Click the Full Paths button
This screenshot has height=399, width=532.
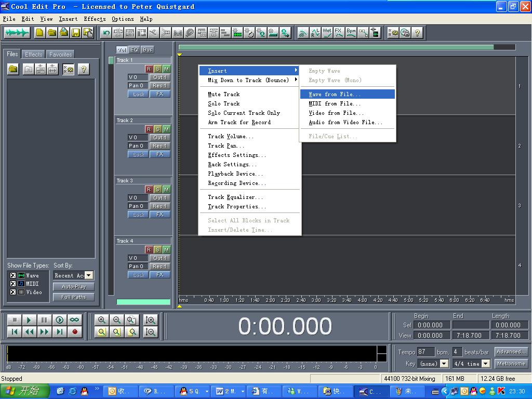point(74,297)
